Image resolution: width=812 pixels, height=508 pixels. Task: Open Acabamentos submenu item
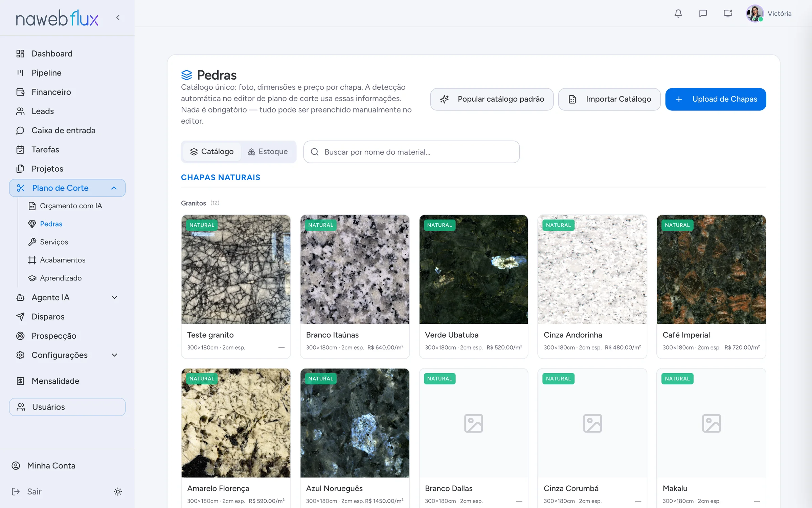click(57, 260)
